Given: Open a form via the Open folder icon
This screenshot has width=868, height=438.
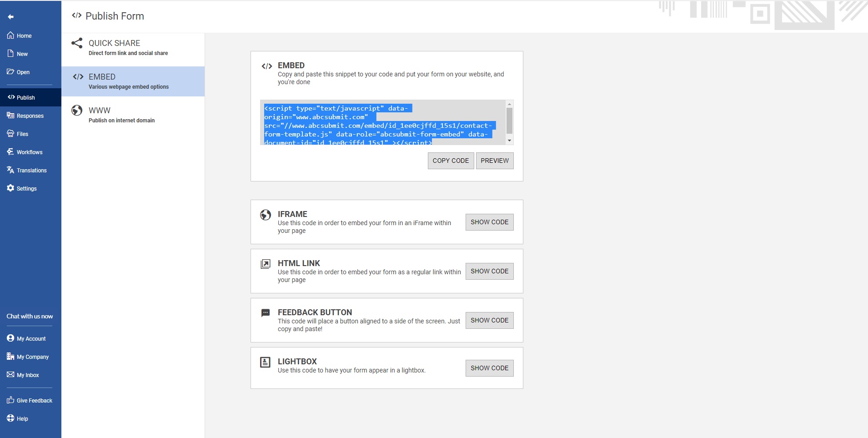Looking at the screenshot, I should 10,71.
